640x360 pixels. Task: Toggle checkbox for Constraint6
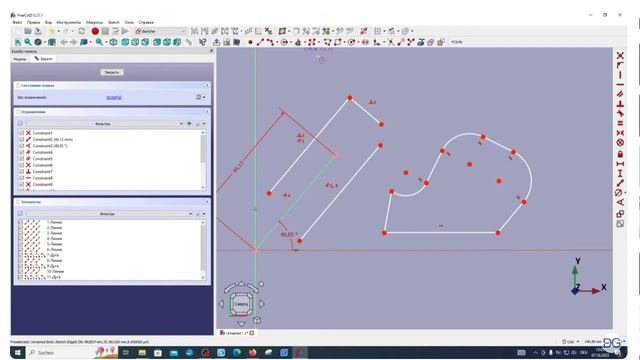point(22,165)
